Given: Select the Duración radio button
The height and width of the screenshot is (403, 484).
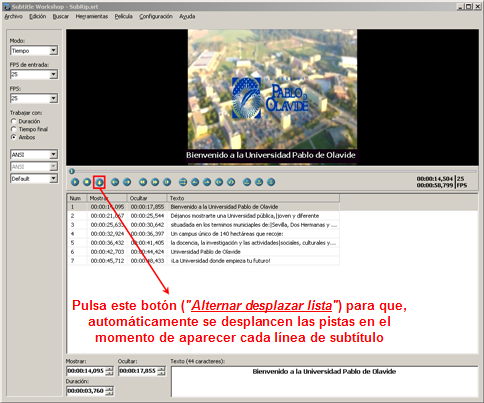Looking at the screenshot, I should point(14,121).
